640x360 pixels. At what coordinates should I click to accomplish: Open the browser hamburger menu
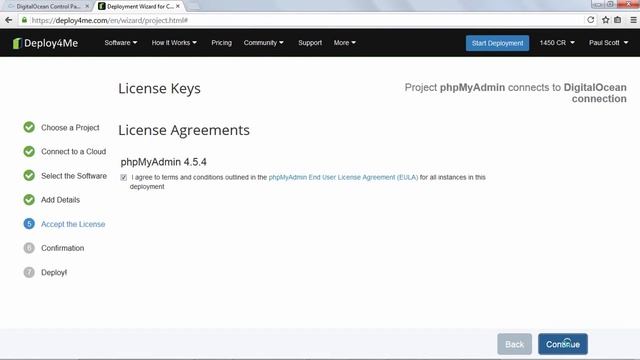[x=633, y=20]
